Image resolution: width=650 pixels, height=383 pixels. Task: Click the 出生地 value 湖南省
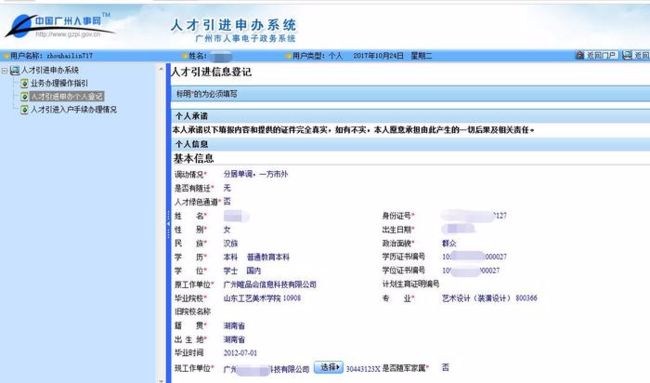coord(234,339)
